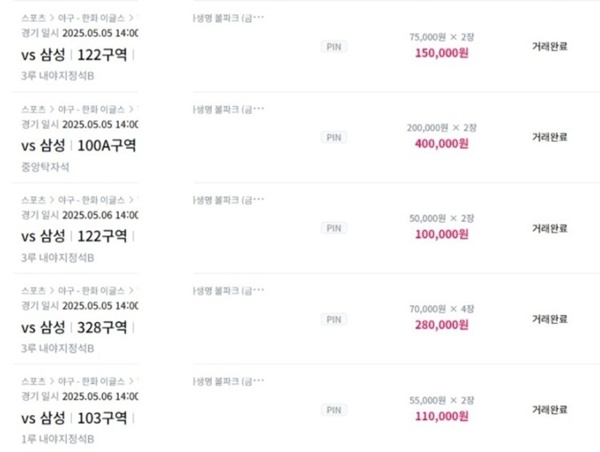Open the vs 삼성 100A구역 listing
This screenshot has width=600, height=452.
(x=78, y=146)
